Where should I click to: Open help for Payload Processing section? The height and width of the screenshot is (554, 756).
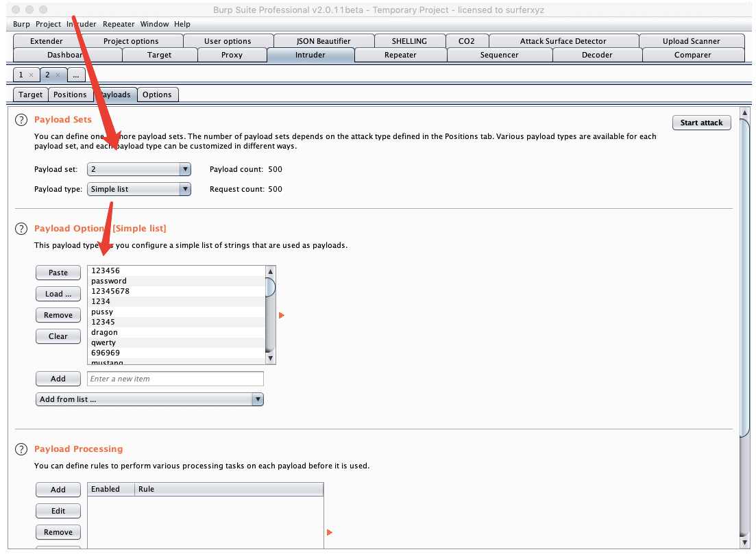21,449
